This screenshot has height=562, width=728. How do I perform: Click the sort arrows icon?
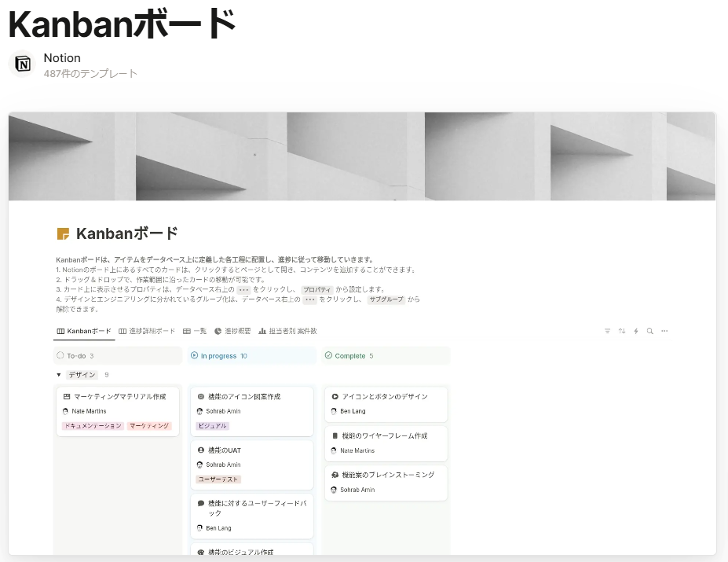622,331
